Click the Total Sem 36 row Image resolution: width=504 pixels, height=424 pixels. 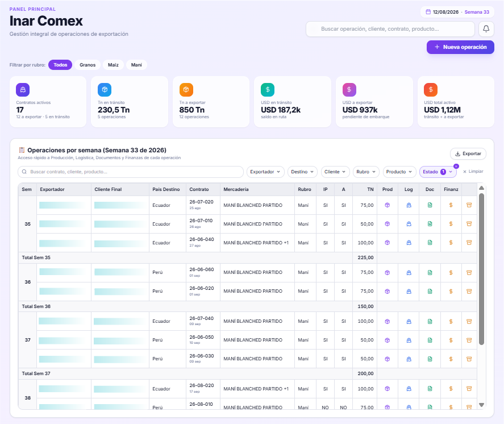(x=248, y=306)
